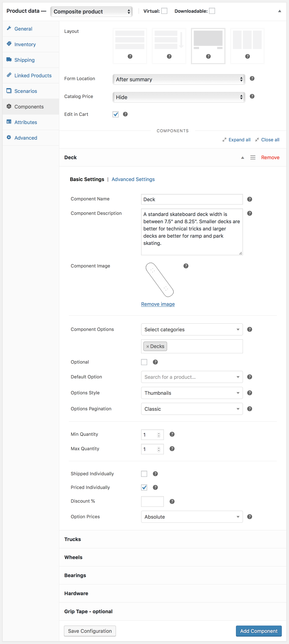289x644 pixels.
Task: Click the help icon beside Component Image
Action: (x=186, y=266)
